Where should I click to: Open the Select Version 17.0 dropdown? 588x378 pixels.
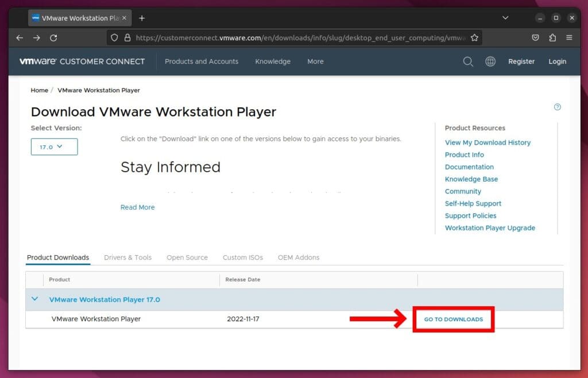click(x=54, y=146)
